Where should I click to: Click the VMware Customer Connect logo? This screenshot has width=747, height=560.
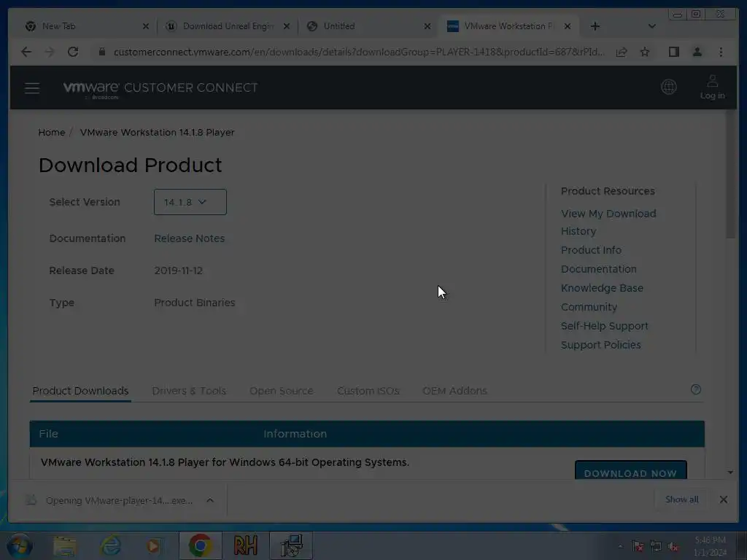tap(160, 88)
